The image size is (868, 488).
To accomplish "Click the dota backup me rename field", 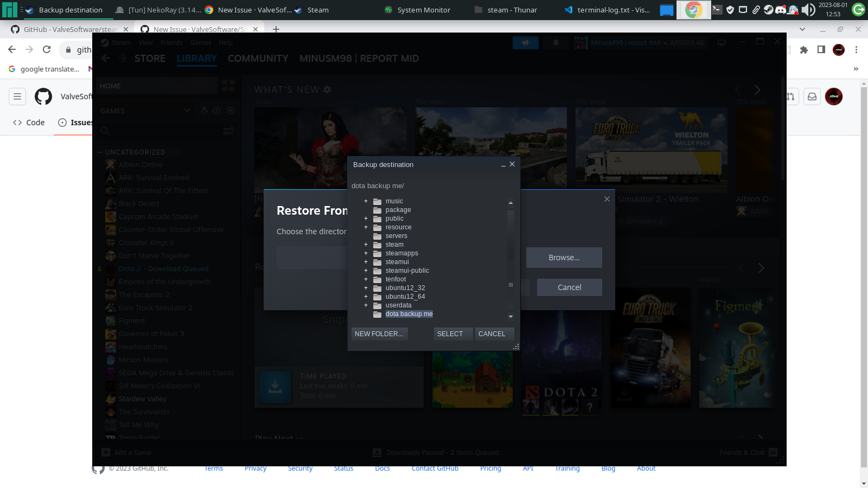I will tap(409, 313).
